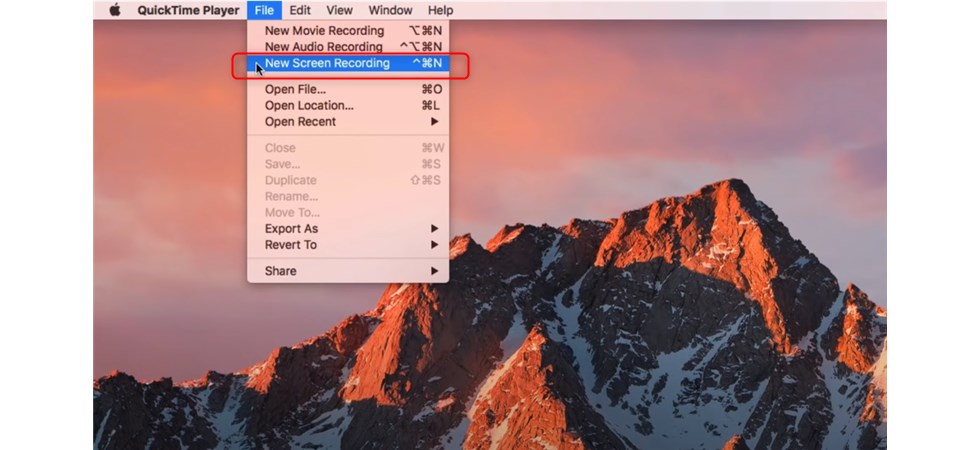
Task: Choose New Movie Recording
Action: coord(348,31)
